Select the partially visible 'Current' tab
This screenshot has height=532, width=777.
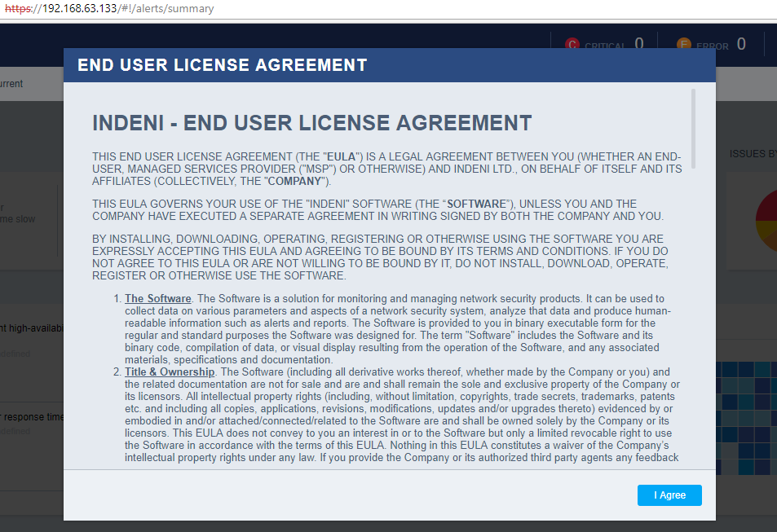click(x=12, y=84)
